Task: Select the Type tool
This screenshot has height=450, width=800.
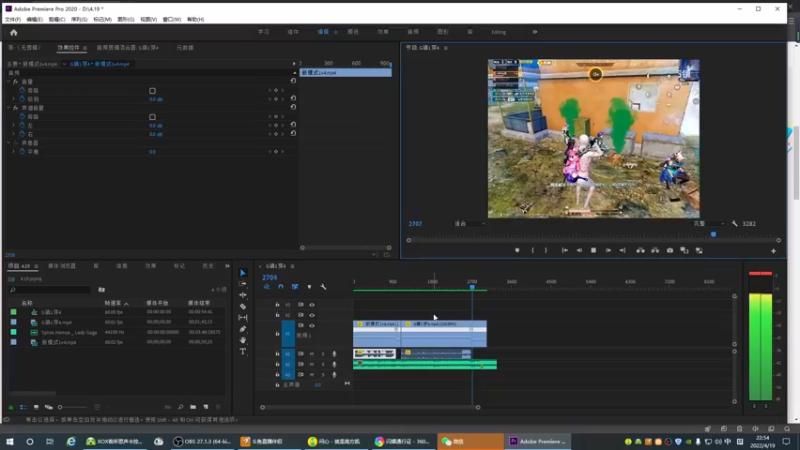Action: point(243,351)
